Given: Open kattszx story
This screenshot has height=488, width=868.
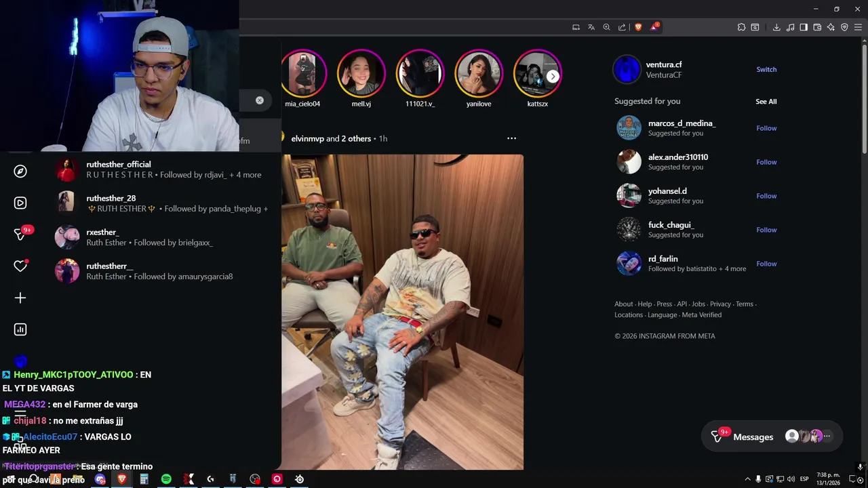Looking at the screenshot, I should tap(537, 73).
